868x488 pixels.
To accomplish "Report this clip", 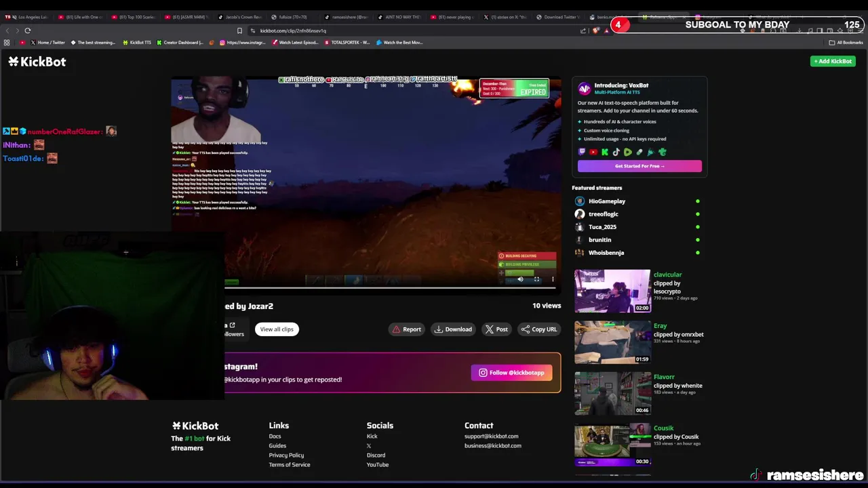I will pos(406,329).
